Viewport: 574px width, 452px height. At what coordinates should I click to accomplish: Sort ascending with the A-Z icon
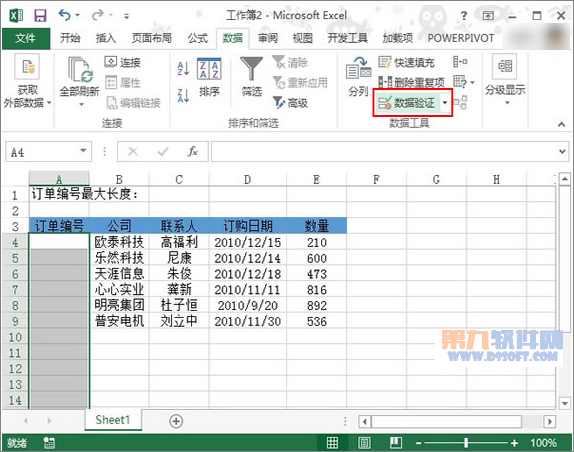pyautogui.click(x=183, y=68)
